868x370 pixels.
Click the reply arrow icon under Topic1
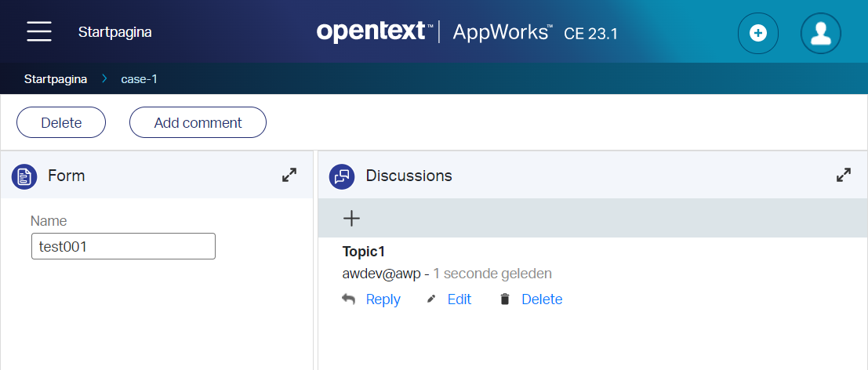tap(349, 299)
